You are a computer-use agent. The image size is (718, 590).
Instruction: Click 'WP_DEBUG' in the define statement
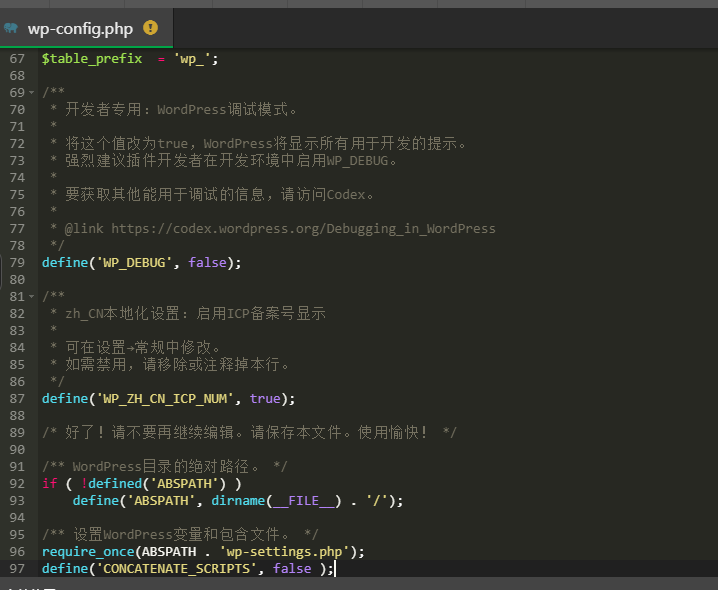pos(134,263)
